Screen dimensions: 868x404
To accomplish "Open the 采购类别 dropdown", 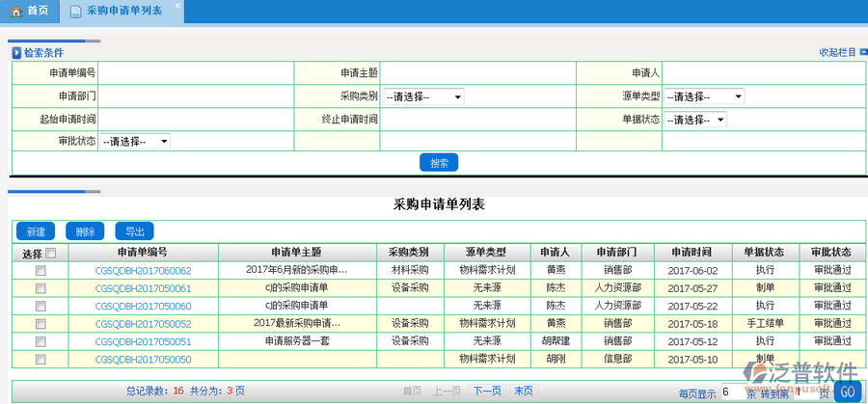I will [423, 96].
